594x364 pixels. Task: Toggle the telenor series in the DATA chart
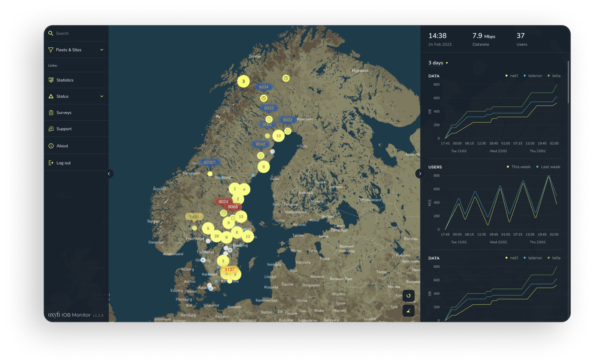[x=533, y=76]
